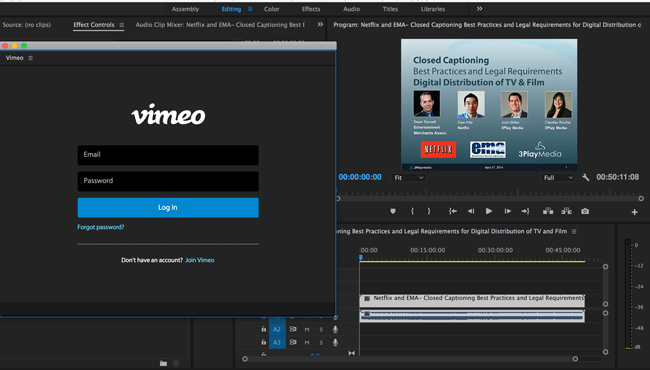The image size is (650, 370).
Task: Click the timeline playhead marker
Action: tap(361, 258)
